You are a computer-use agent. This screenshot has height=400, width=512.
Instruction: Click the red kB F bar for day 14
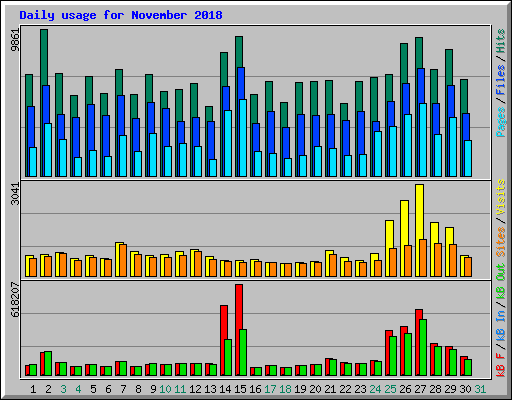224,322
